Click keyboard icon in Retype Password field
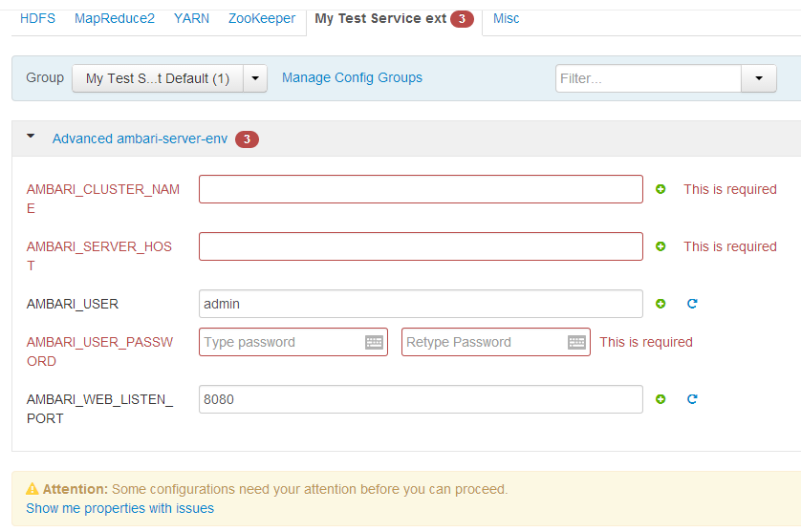 (576, 343)
